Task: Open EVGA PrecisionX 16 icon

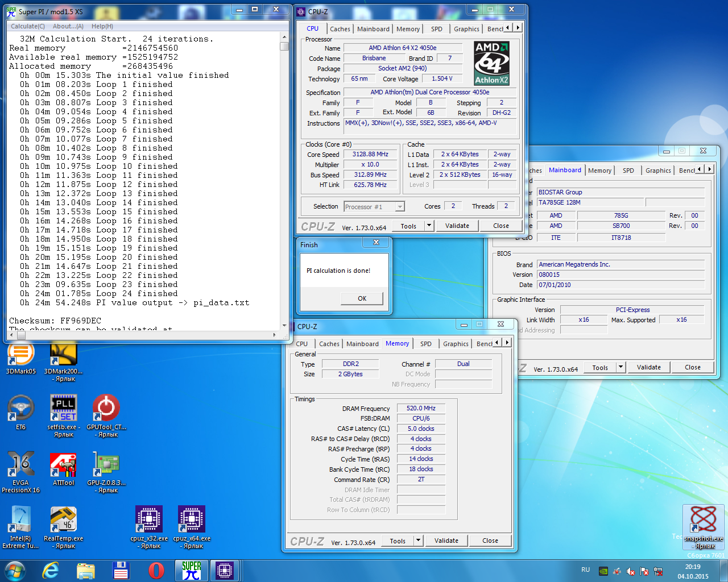Action: point(21,472)
